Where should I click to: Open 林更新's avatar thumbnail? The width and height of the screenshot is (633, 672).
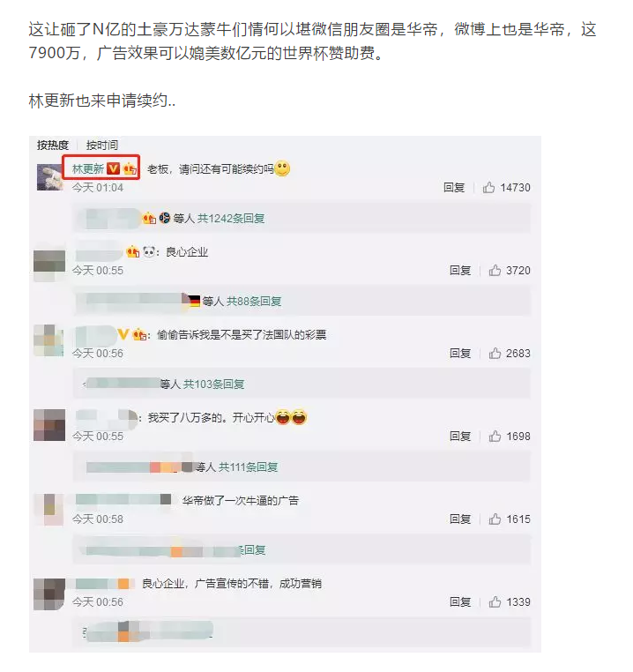pos(49,177)
